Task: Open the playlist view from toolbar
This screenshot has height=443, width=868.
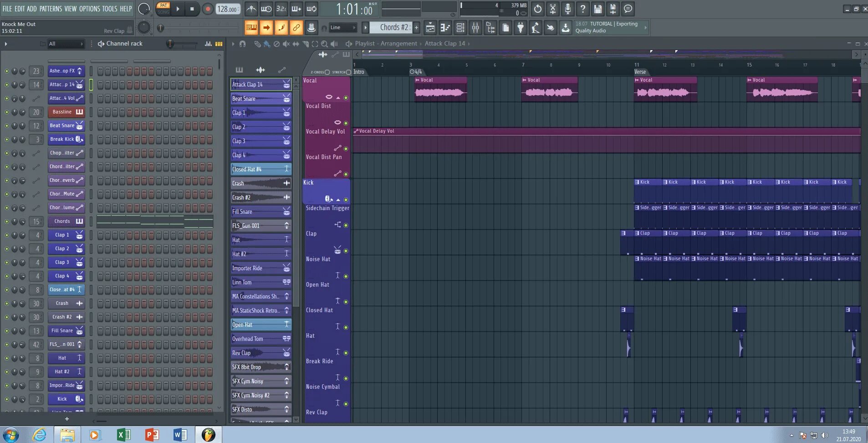Action: point(430,28)
